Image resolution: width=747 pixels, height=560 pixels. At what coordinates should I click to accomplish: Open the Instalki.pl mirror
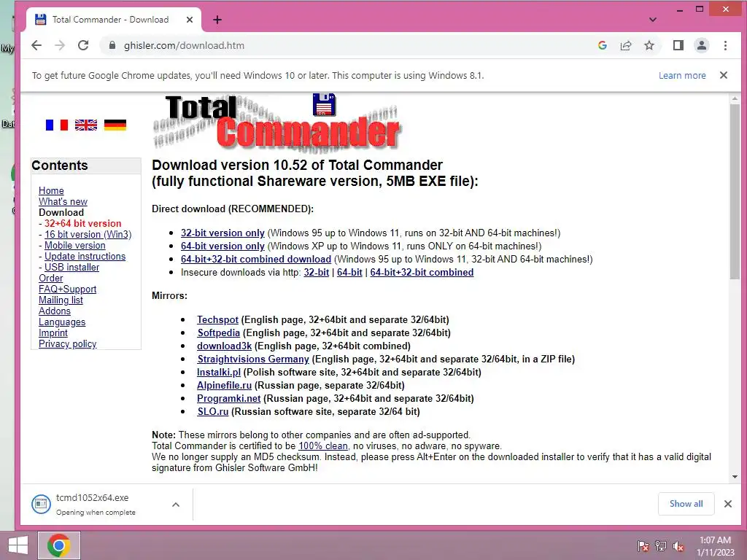(219, 372)
